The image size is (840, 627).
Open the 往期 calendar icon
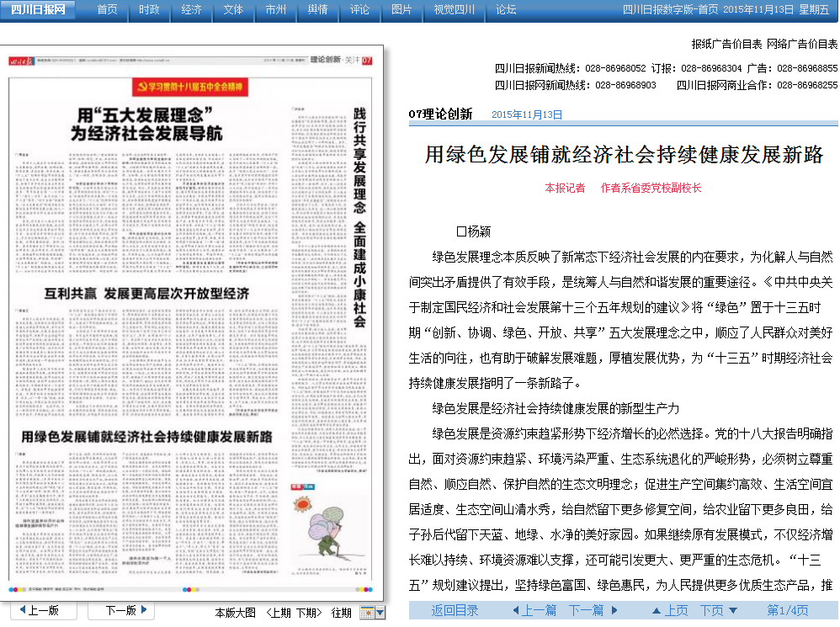click(367, 613)
